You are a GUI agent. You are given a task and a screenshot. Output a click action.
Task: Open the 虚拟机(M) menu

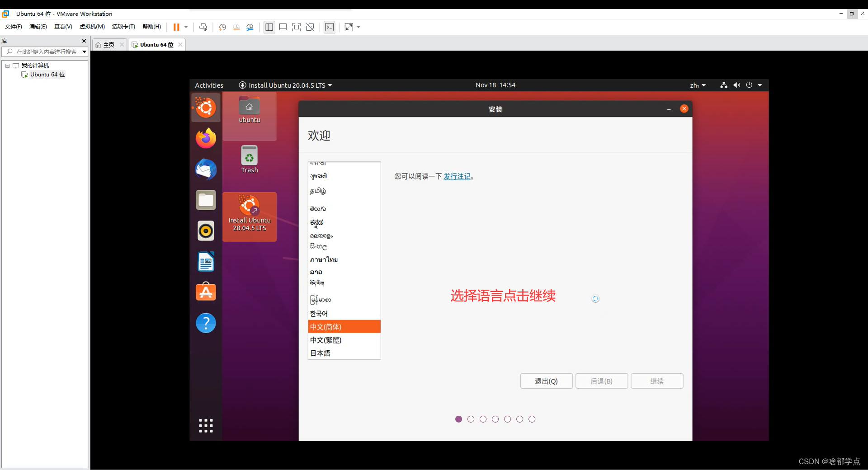pyautogui.click(x=92, y=27)
